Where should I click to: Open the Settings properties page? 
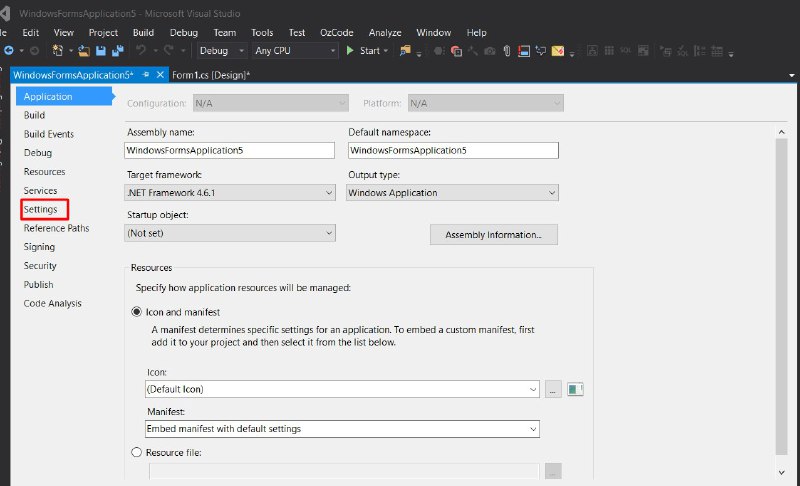point(40,209)
